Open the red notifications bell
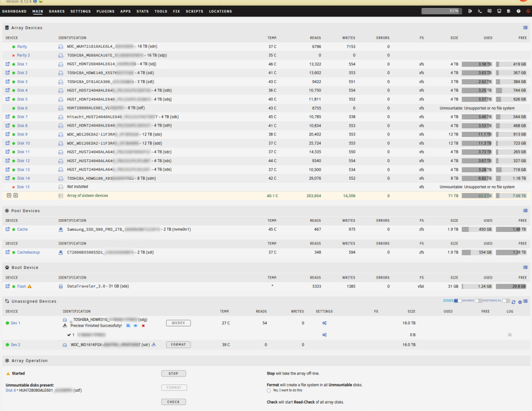Screen dimensions: 532x411 point(528,11)
